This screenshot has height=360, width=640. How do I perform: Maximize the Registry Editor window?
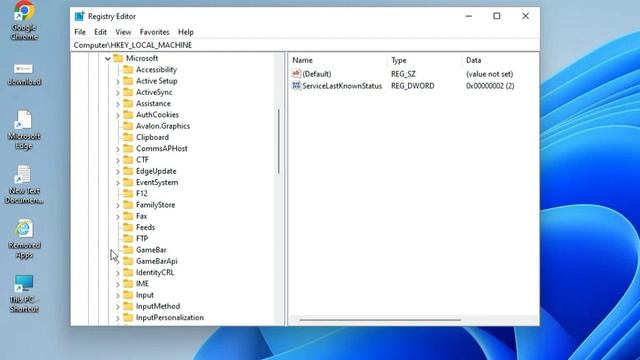pos(497,16)
